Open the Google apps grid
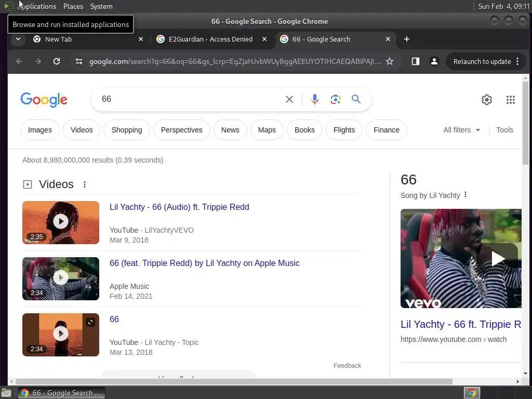Screen dimensions: 532x399 tap(511, 99)
